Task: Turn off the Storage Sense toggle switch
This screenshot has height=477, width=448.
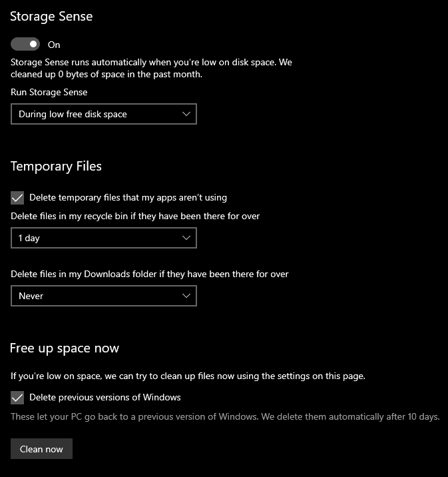Action: (26, 45)
